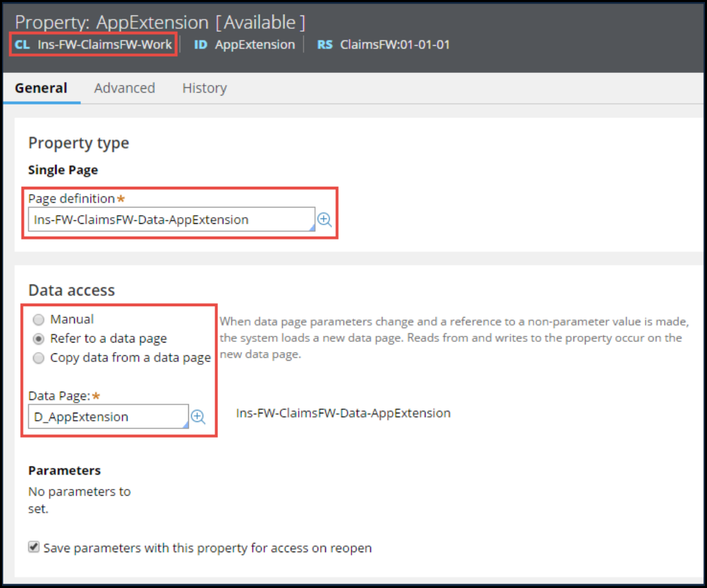This screenshot has width=707, height=588.
Task: Open the D_AppExtension data page magnifier icon
Action: (x=198, y=417)
